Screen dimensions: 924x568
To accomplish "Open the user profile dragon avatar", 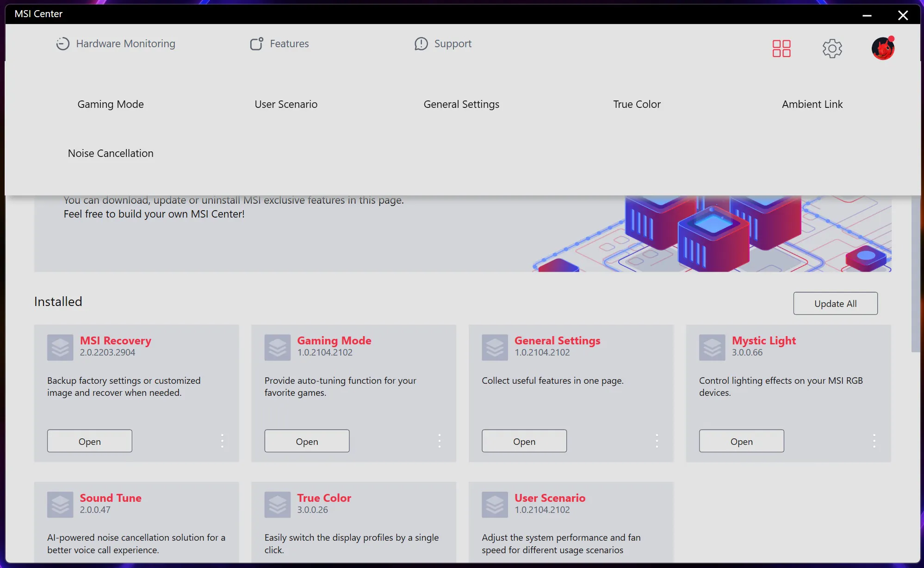I will click(883, 48).
